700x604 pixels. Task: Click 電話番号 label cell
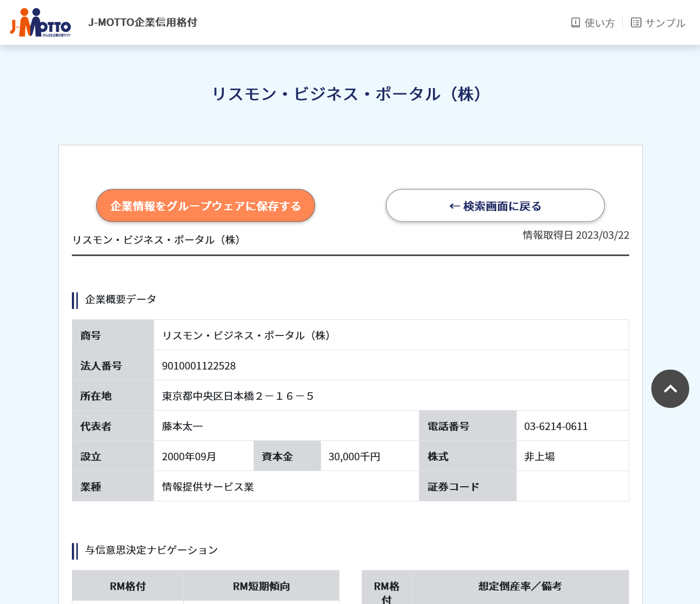(468, 426)
